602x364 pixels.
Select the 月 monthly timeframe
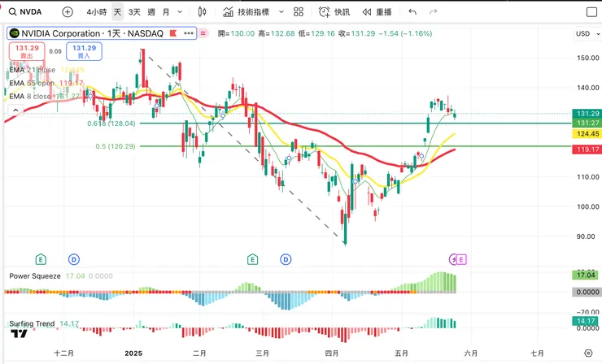tap(166, 12)
